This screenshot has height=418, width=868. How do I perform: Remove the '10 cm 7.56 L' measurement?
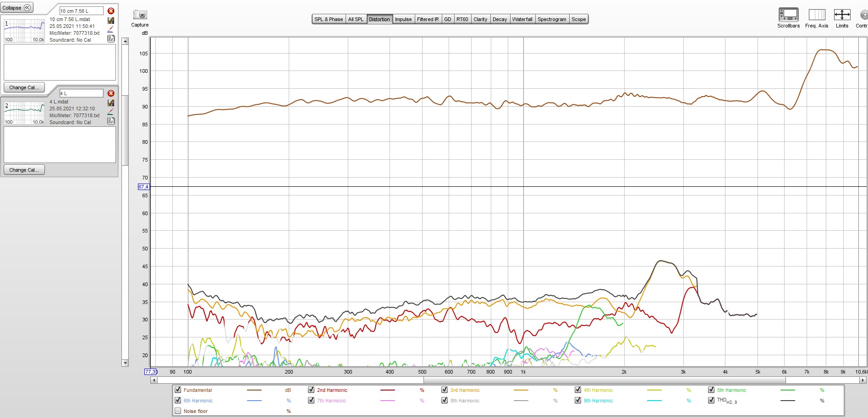click(x=111, y=11)
